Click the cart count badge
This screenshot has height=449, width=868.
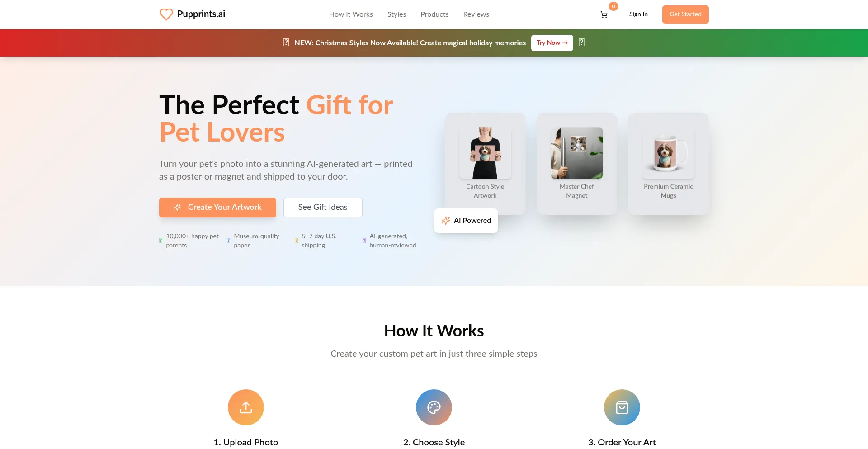coord(613,6)
